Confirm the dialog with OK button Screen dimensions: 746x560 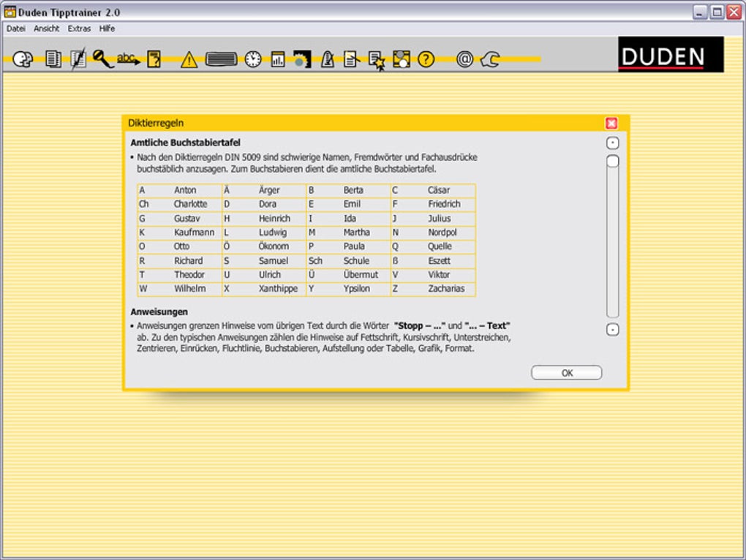(566, 373)
